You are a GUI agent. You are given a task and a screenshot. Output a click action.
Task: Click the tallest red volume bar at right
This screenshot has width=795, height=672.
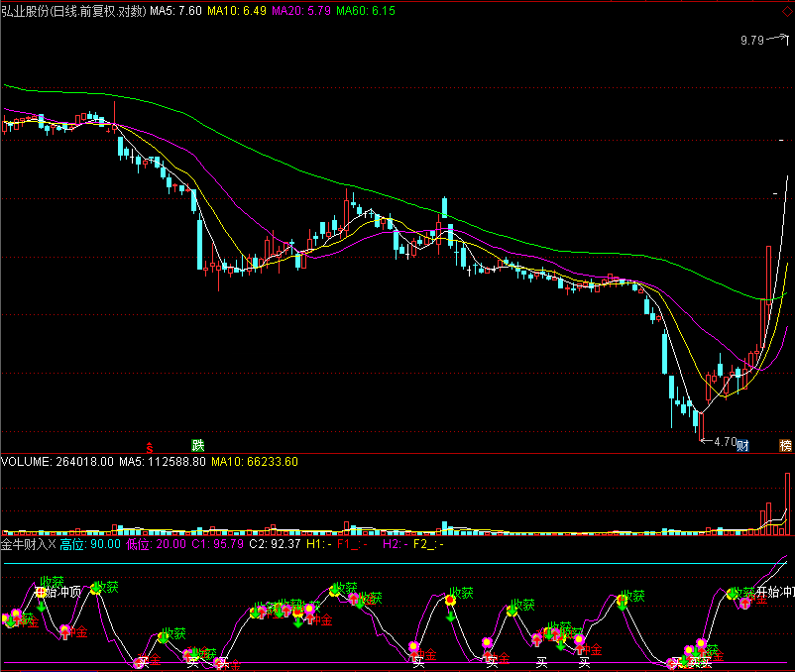tap(787, 504)
